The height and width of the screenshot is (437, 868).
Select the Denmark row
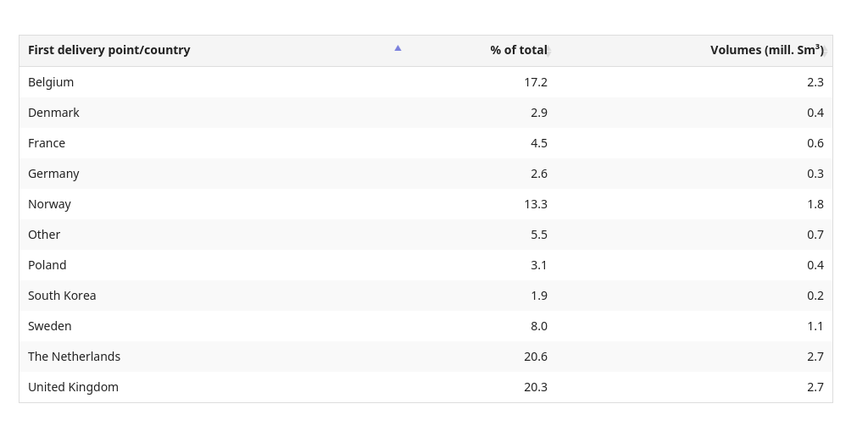coord(426,113)
